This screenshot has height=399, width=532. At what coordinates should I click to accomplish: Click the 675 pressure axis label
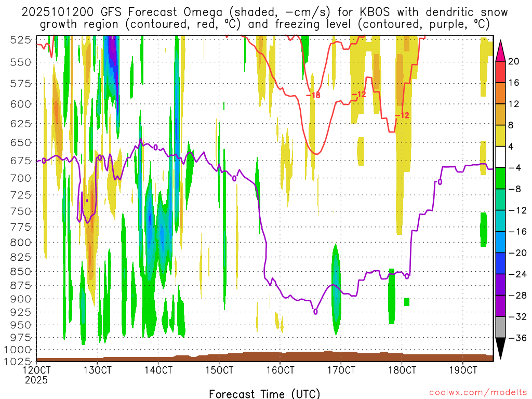click(x=21, y=161)
